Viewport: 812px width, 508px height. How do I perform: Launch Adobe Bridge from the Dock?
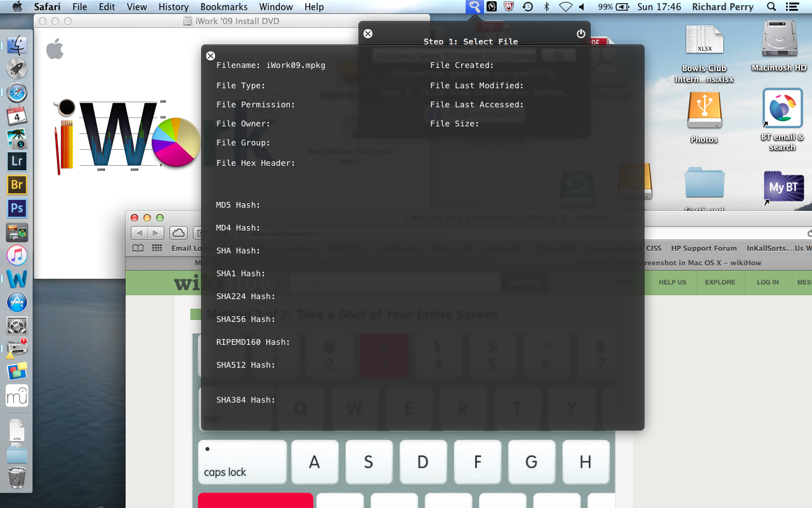16,185
